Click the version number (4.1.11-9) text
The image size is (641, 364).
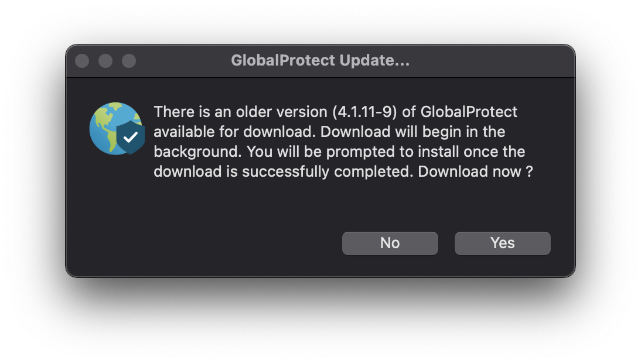[364, 112]
